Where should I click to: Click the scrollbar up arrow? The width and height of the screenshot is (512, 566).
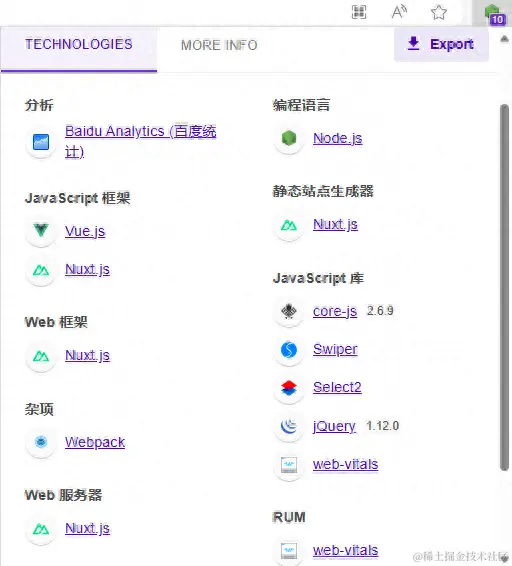504,39
